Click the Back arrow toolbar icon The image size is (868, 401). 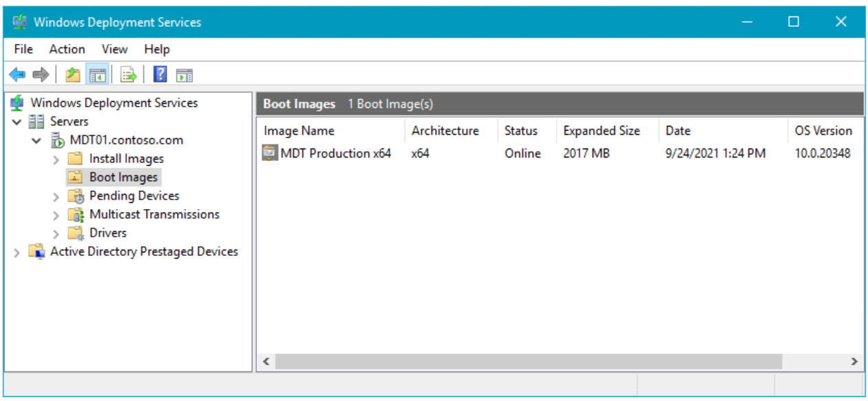[x=17, y=74]
